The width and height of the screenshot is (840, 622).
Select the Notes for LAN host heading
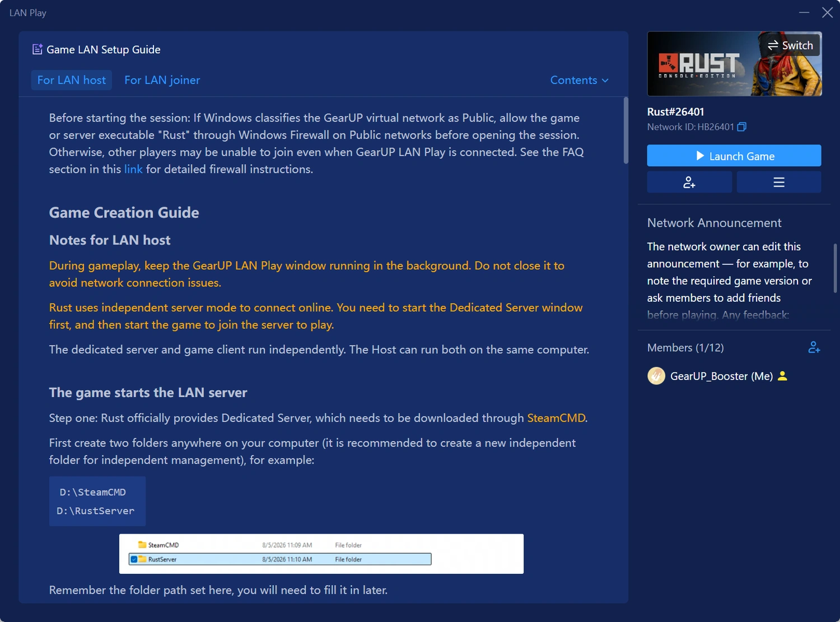point(110,240)
